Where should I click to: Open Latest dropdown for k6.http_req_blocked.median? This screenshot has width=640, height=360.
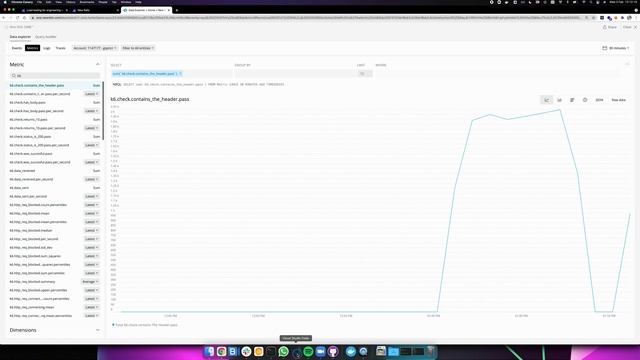[x=91, y=231]
